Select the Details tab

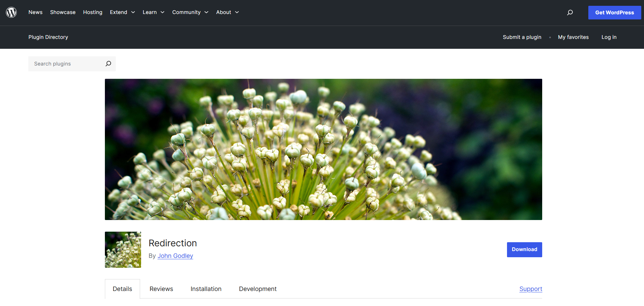[122, 289]
